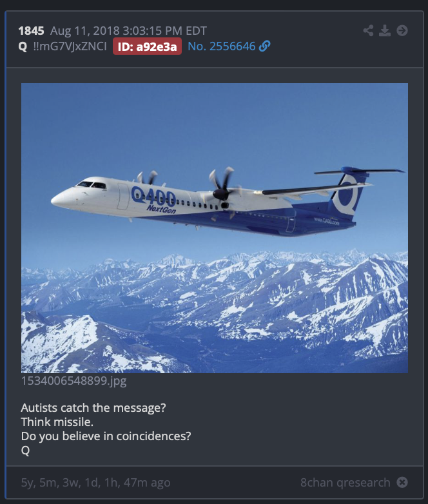The height and width of the screenshot is (504, 428).
Task: Open the Q400 airplane image
Action: tap(215, 228)
